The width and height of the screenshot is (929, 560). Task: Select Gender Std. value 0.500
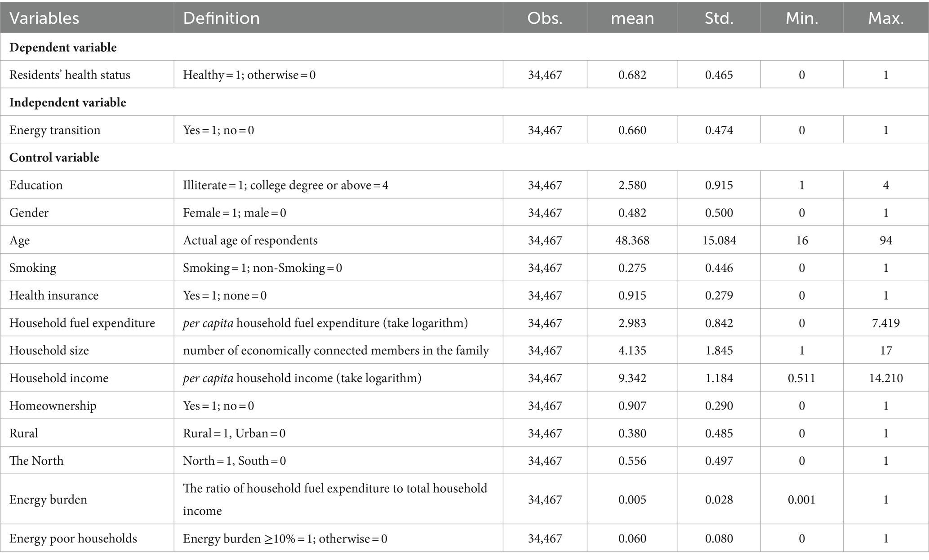click(x=719, y=212)
